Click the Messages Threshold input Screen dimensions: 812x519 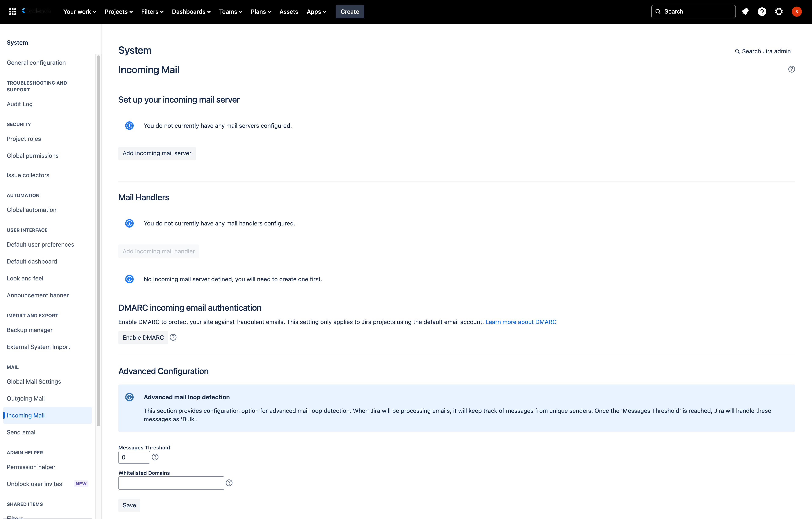(134, 457)
